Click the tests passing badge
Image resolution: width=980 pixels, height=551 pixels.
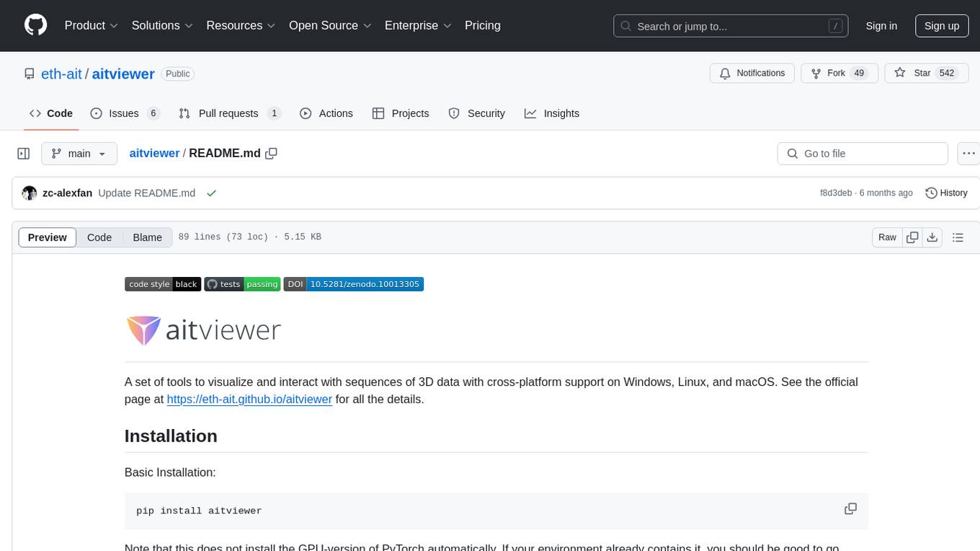242,284
